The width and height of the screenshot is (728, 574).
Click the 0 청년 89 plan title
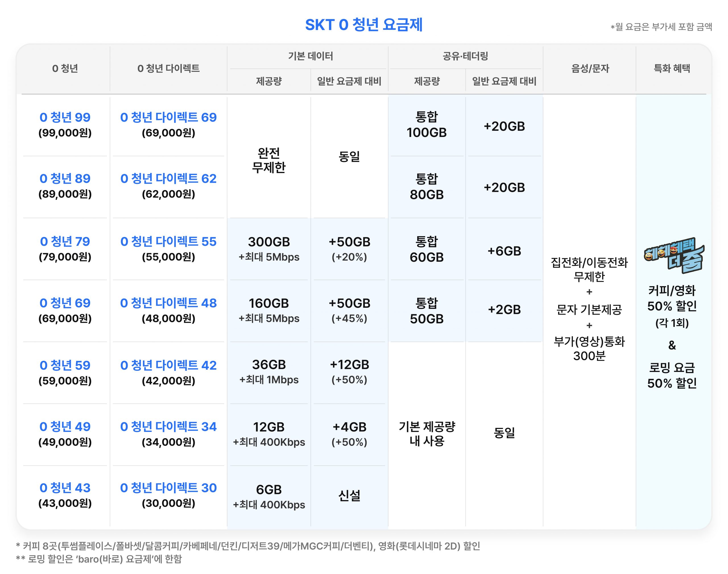[x=65, y=178]
